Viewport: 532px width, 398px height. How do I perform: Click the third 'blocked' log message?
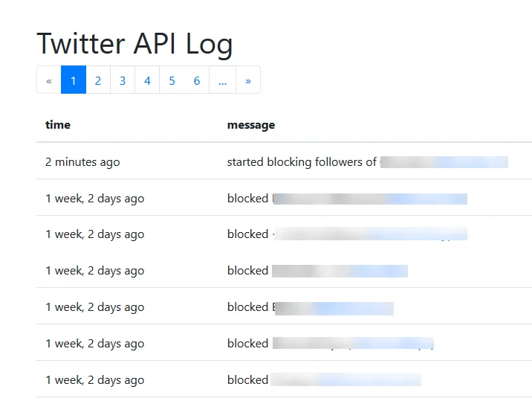pyautogui.click(x=247, y=271)
